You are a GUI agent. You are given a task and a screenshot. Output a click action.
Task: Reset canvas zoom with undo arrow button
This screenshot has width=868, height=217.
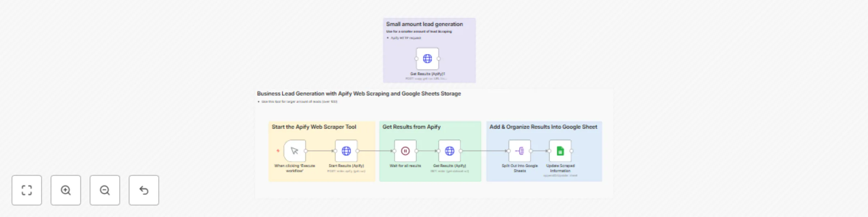pos(144,190)
